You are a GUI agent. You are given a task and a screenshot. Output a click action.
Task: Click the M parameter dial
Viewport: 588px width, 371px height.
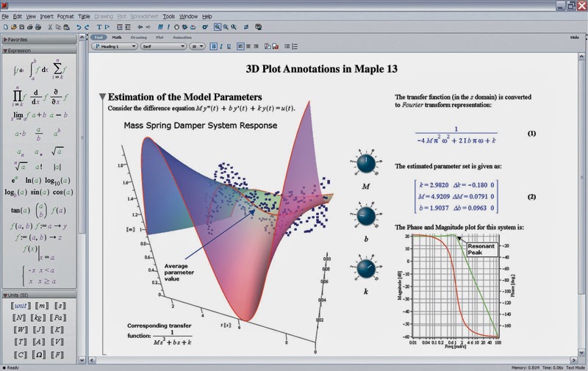(x=366, y=163)
